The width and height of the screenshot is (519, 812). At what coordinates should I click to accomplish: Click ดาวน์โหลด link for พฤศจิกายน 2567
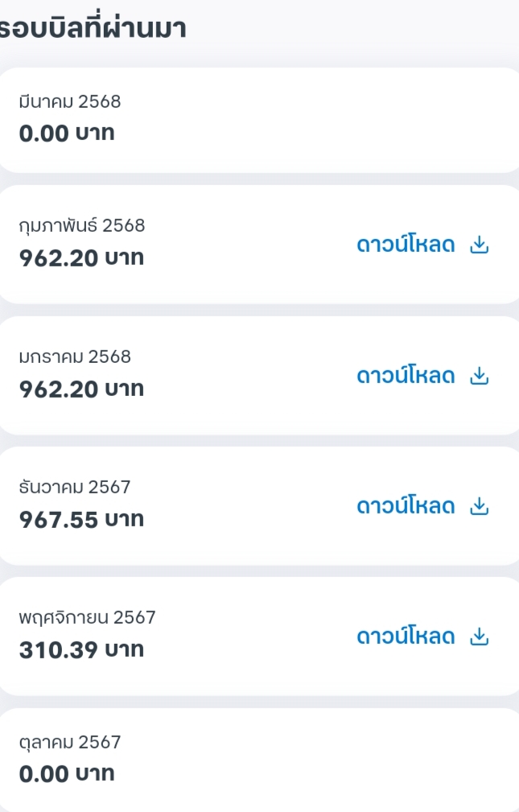click(x=406, y=636)
